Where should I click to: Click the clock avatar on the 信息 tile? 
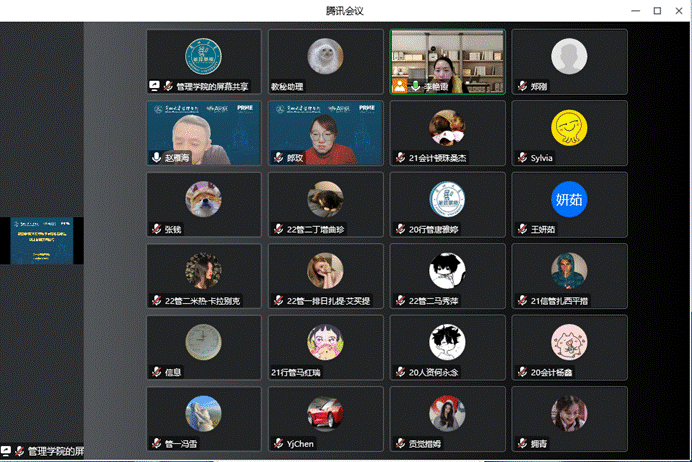(x=203, y=342)
